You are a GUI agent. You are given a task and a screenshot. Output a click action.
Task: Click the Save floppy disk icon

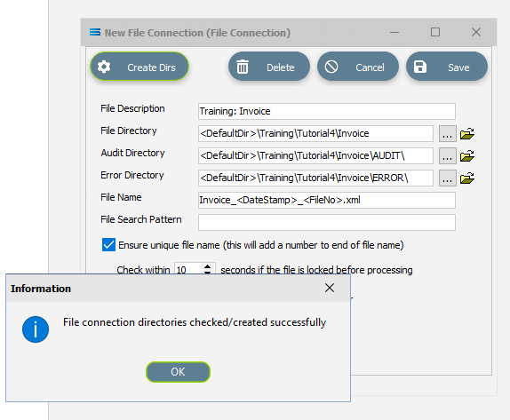420,67
